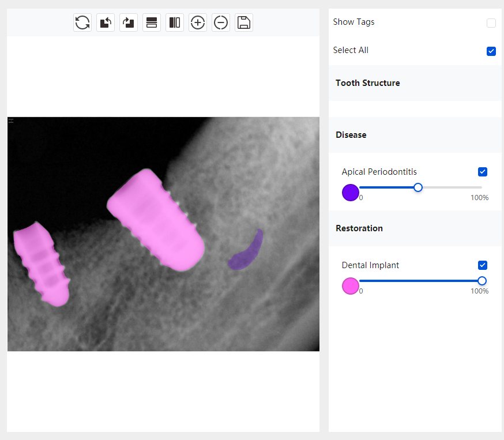Click the Apical Periodontitis opacity slider handle
This screenshot has height=440, width=504.
(418, 187)
